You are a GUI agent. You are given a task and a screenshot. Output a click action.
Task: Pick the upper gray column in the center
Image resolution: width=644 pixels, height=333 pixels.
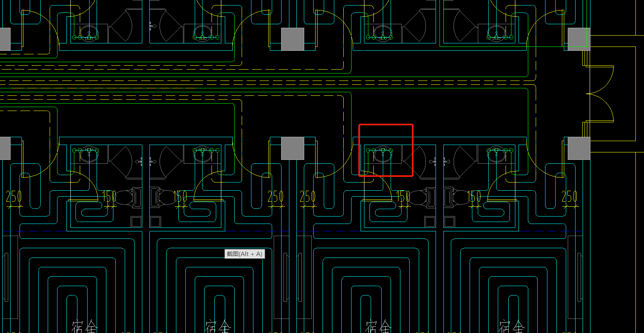coord(292,39)
